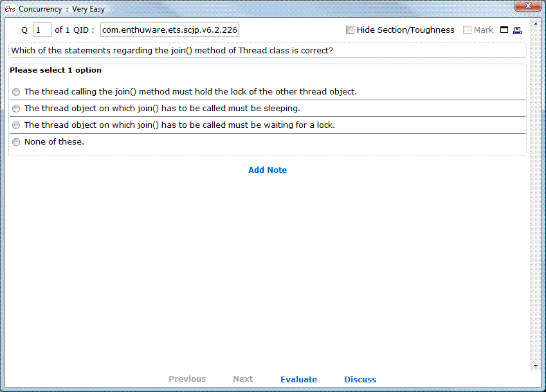This screenshot has height=392, width=546.
Task: Click the QID text field
Action: (x=170, y=30)
